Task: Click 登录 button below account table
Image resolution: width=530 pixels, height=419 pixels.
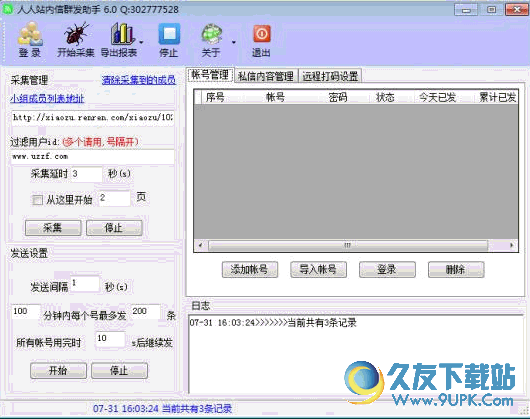Action: click(x=387, y=270)
